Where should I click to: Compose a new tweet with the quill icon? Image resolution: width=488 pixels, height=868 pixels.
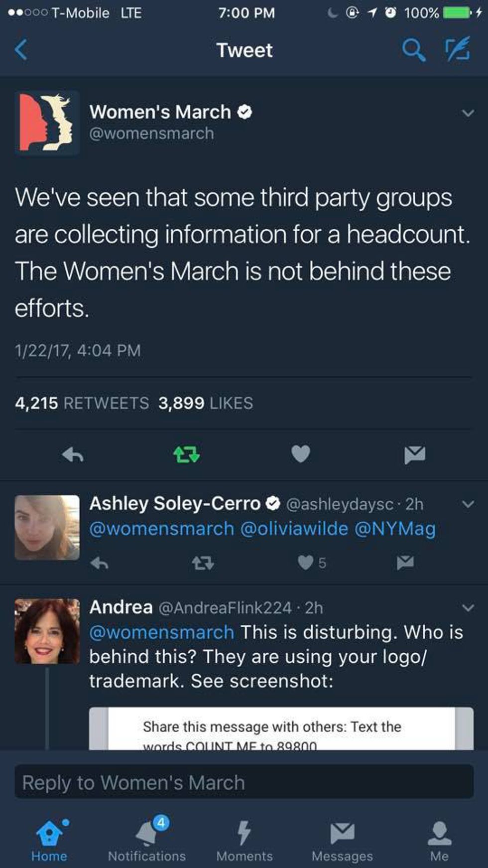[457, 49]
